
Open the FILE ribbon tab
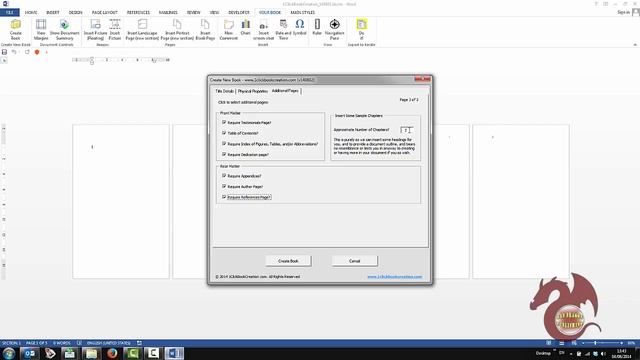[x=10, y=13]
